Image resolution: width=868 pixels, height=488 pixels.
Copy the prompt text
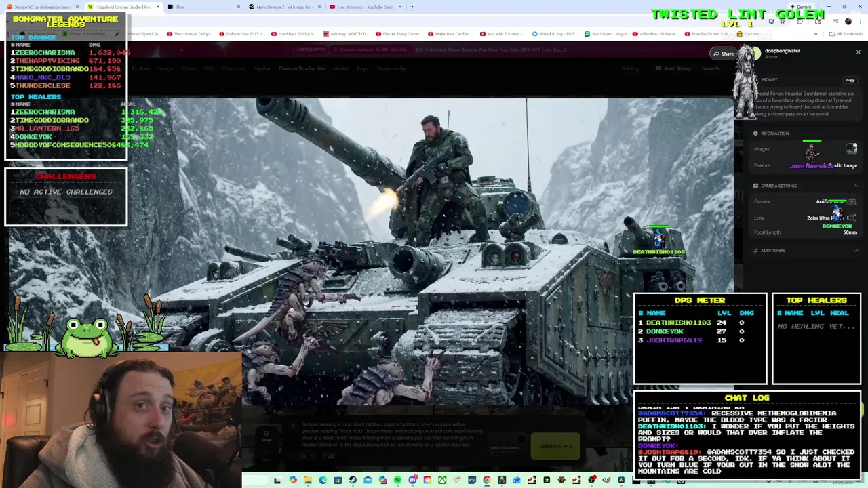tap(850, 80)
